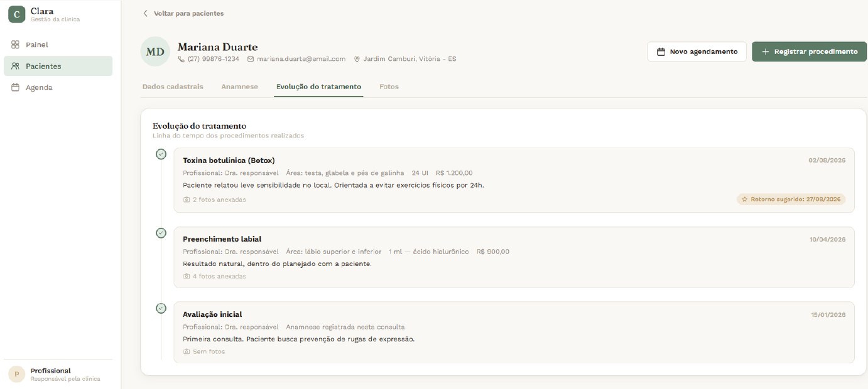Screen dimensions: 868x389
Task: Click the patient name Mariana Duarte
Action: (217, 47)
